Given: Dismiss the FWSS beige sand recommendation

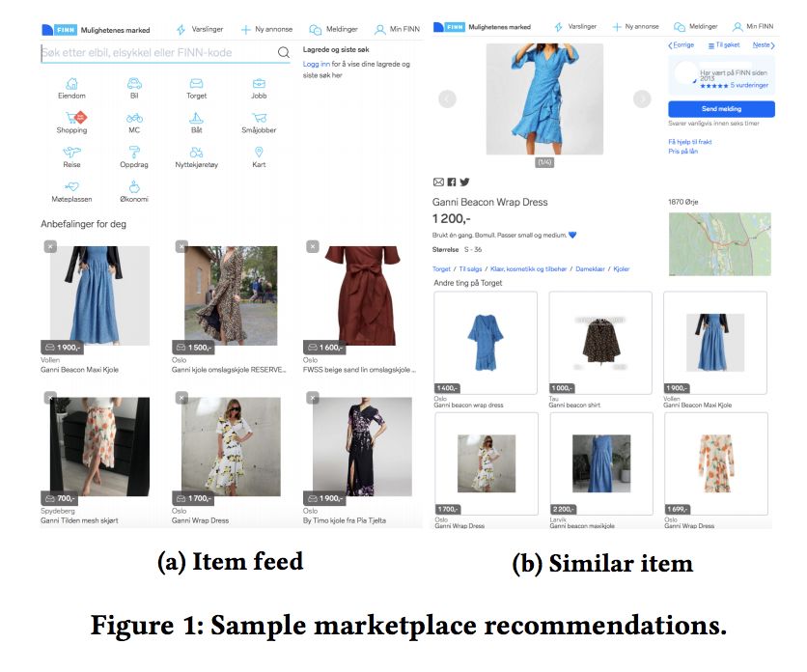Looking at the screenshot, I should tap(313, 246).
